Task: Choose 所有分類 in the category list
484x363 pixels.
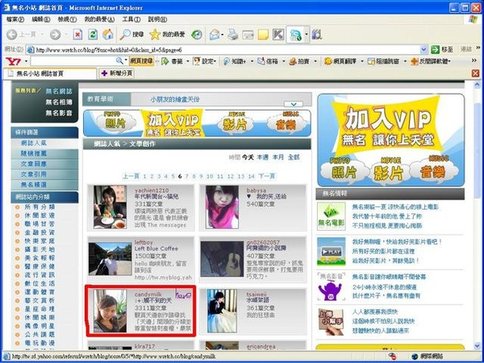Action: pyautogui.click(x=39, y=207)
